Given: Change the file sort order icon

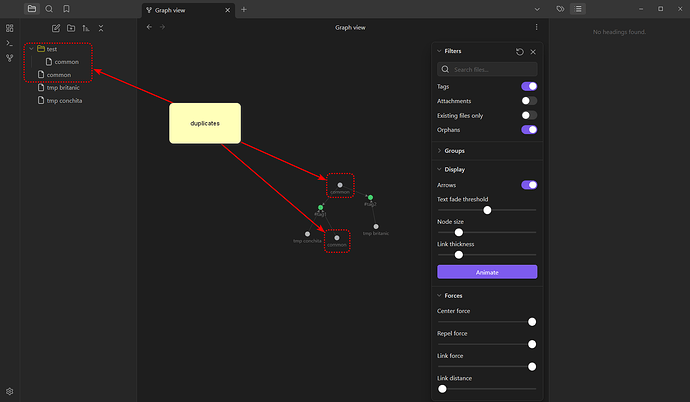Looking at the screenshot, I should click(x=86, y=28).
